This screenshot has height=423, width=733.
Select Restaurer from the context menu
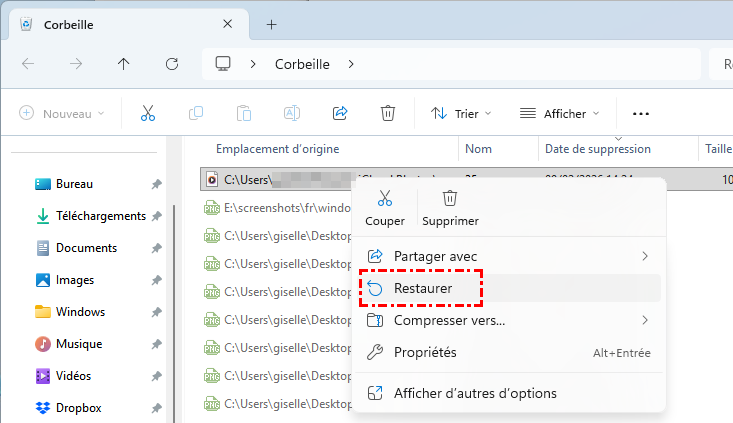[422, 288]
